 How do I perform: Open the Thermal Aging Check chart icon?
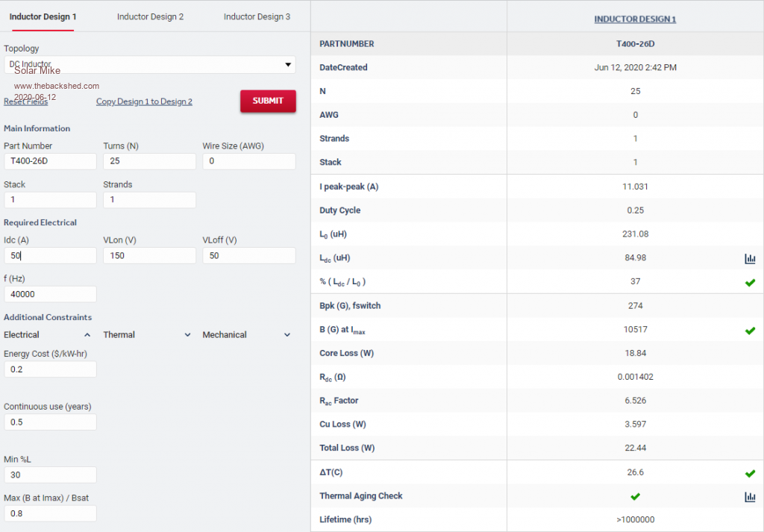[750, 497]
